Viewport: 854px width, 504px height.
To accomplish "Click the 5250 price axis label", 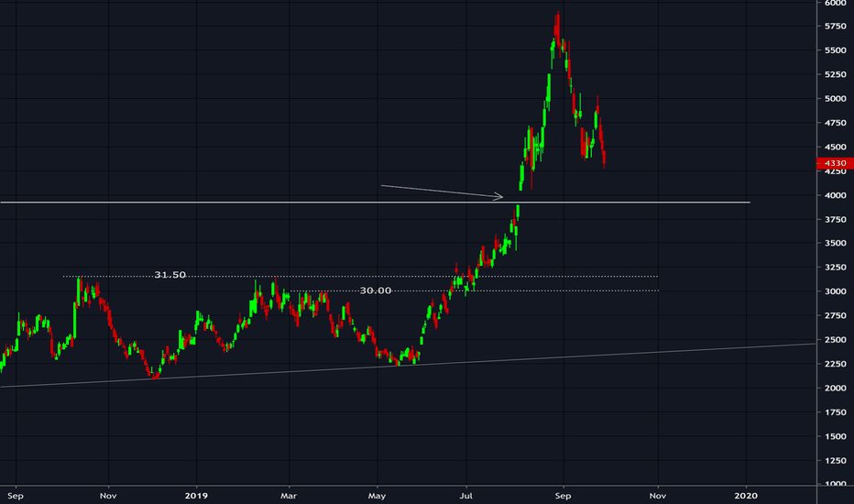I will pos(836,74).
